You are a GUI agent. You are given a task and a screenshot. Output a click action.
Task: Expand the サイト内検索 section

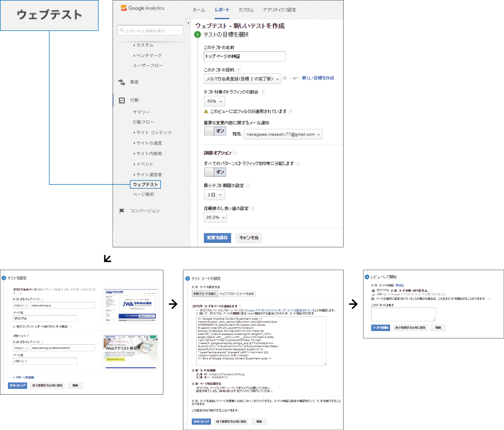pyautogui.click(x=148, y=153)
